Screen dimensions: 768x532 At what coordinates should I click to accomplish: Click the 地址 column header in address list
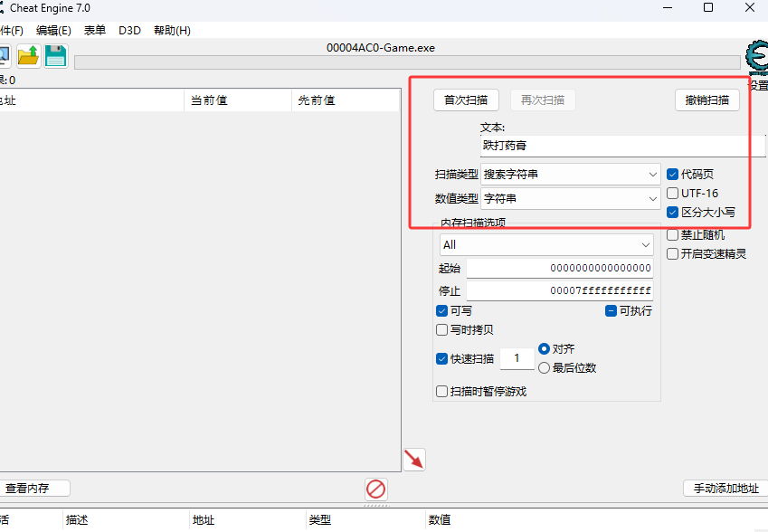248,519
